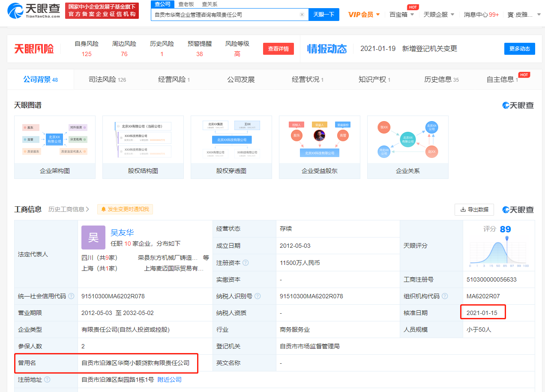The height and width of the screenshot is (392, 545).
Task: Click the 天眼一下 search button
Action: [323, 15]
